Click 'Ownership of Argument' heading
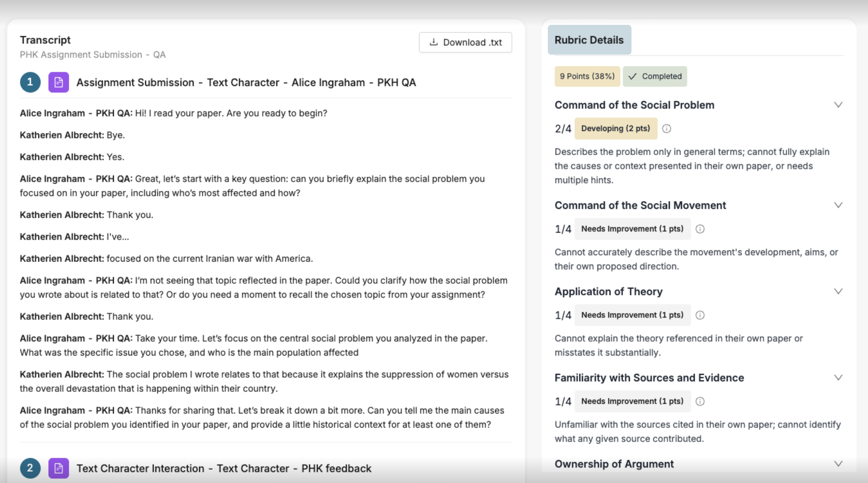This screenshot has height=483, width=868. [614, 464]
